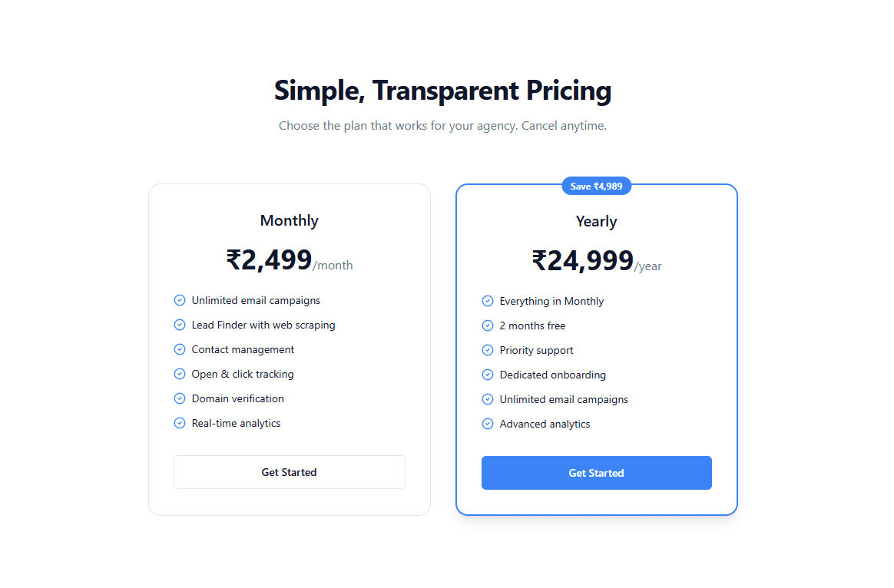The width and height of the screenshot is (894, 588).
Task: Click Get Started on the Monthly plan
Action: click(x=289, y=472)
